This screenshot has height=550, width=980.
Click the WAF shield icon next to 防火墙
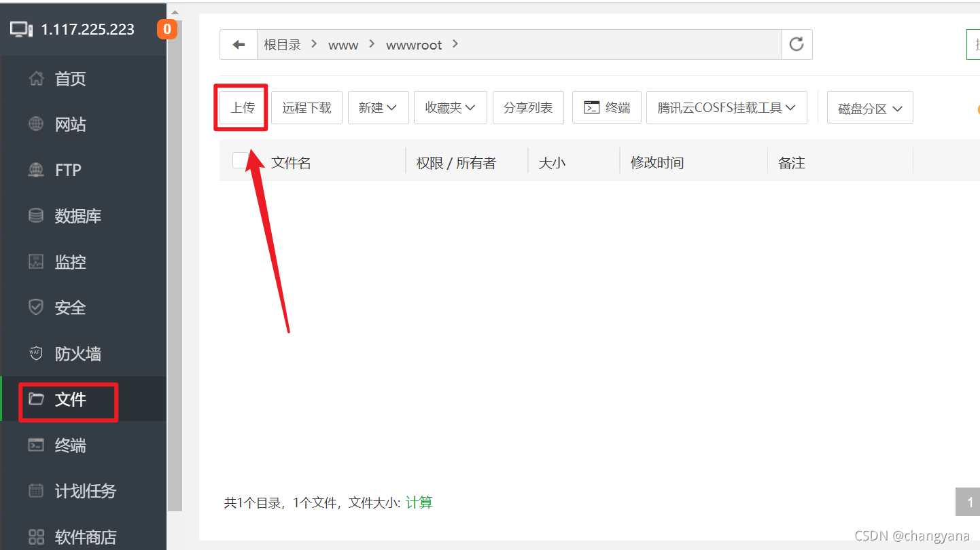tap(36, 353)
